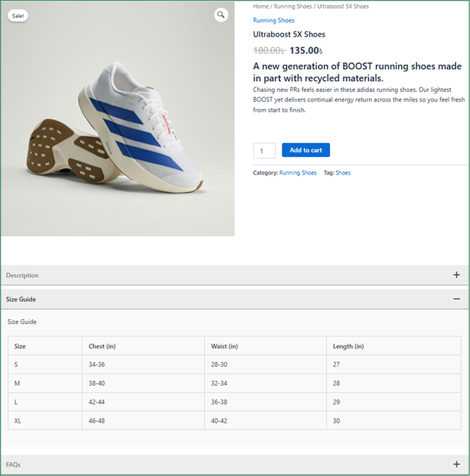The width and height of the screenshot is (470, 476).
Task: Select the Size Guide accordion header
Action: point(234,299)
